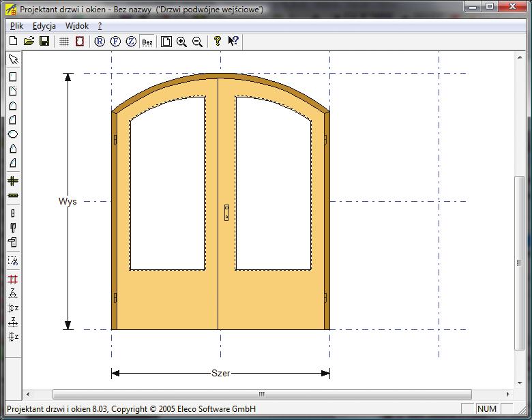Click the red guide grid tool
This screenshot has height=420, width=532.
pos(13,280)
